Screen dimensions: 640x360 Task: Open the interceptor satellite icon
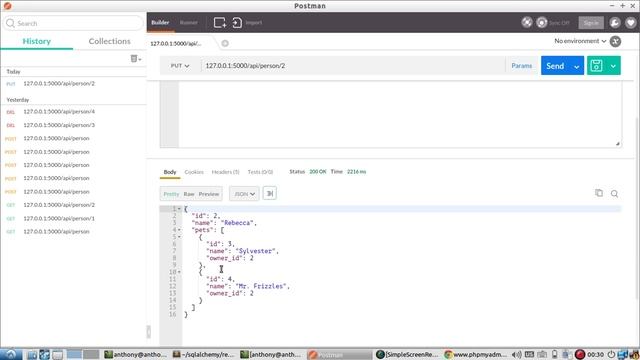pos(527,22)
